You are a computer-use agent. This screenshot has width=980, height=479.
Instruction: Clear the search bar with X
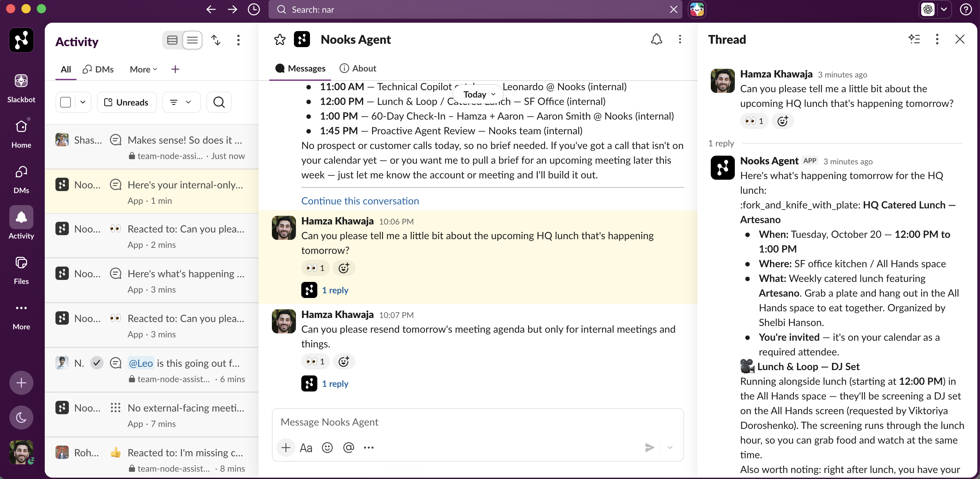point(673,9)
